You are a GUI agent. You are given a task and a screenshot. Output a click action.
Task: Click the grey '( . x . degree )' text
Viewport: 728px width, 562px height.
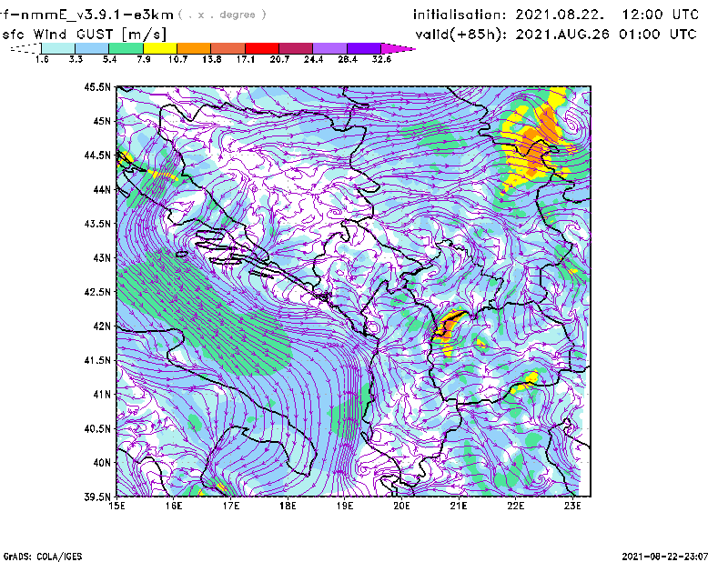pyautogui.click(x=222, y=15)
